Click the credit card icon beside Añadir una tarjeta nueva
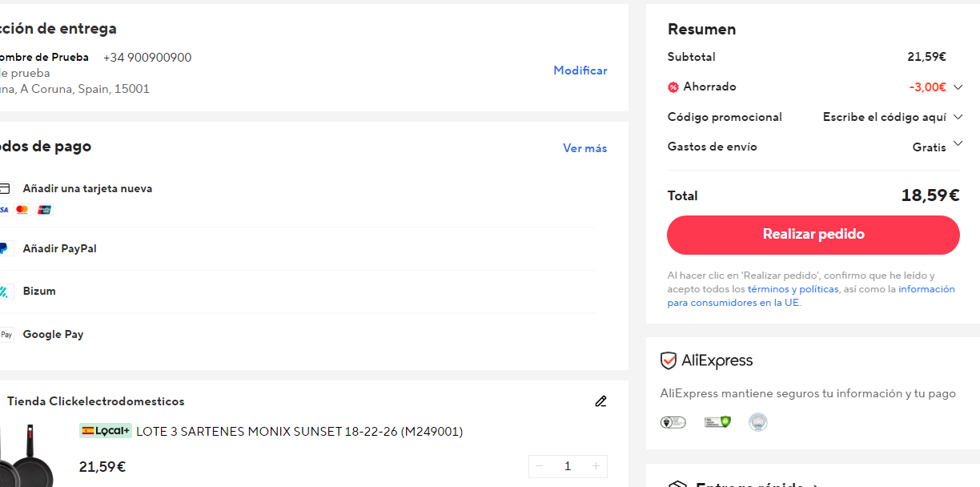The width and height of the screenshot is (980, 487). point(6,189)
